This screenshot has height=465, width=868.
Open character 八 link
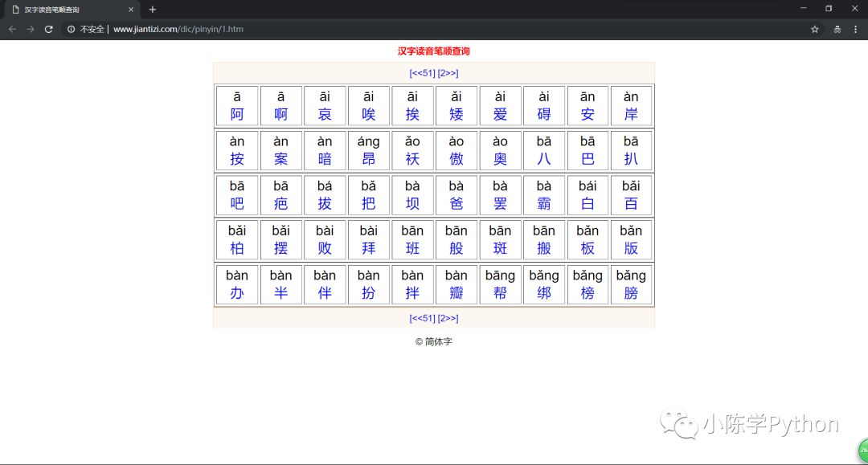point(544,159)
